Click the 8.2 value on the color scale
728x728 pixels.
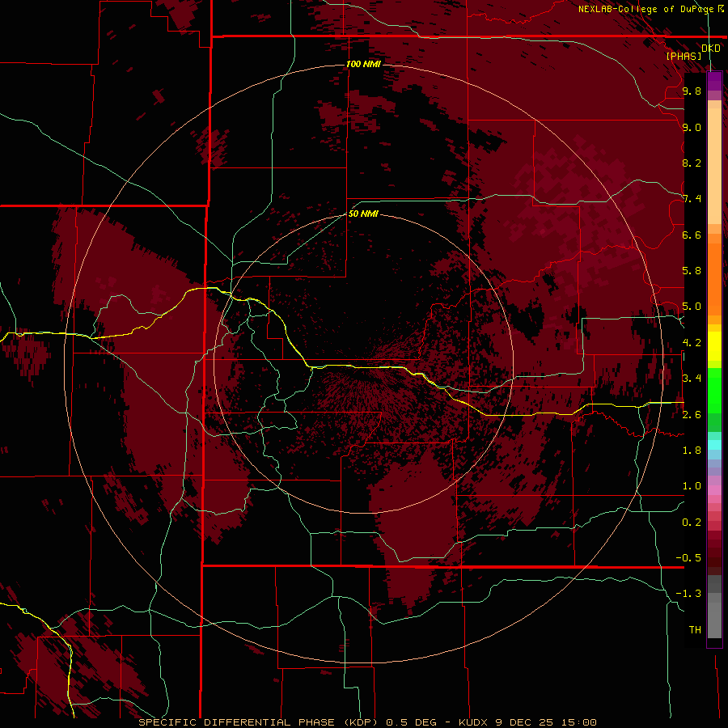(x=692, y=163)
